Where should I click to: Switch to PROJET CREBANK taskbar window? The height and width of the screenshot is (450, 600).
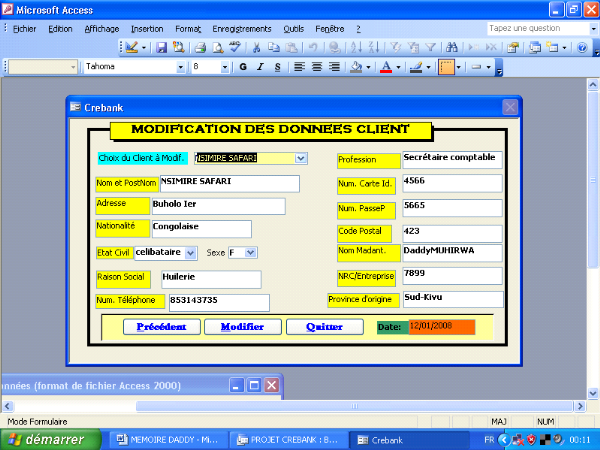click(288, 440)
